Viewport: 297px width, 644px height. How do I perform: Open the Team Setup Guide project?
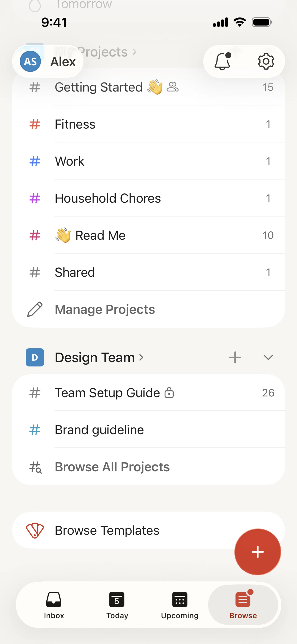[x=108, y=393]
